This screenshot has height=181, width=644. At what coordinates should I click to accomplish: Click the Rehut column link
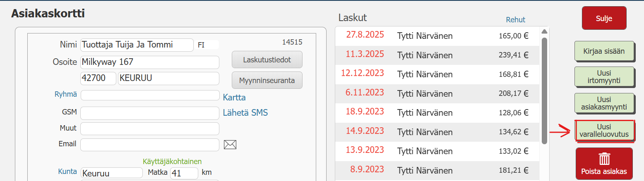(515, 19)
